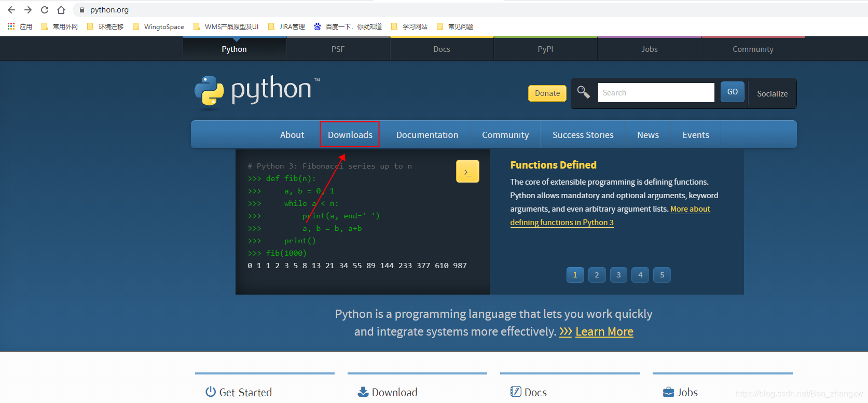Open the Community navigation menu item
The image size is (868, 403).
505,135
